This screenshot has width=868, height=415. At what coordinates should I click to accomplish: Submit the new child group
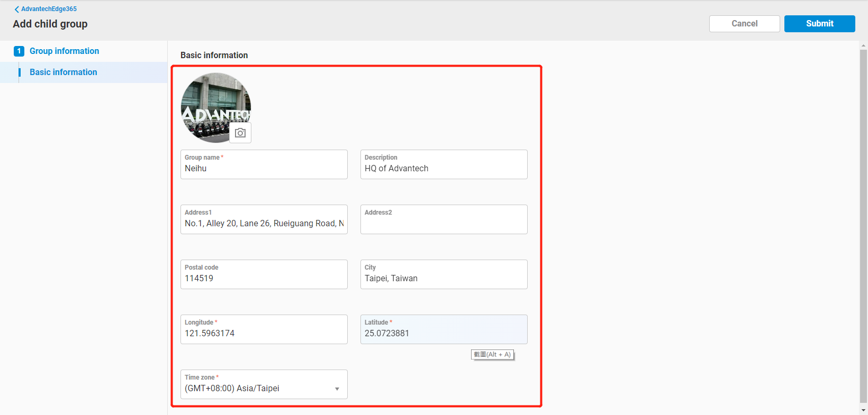819,24
